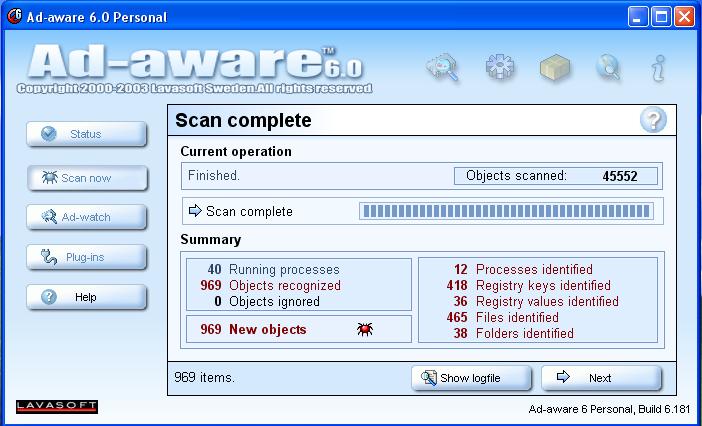Open the Plug-ins section
The image size is (702, 426).
click(x=86, y=257)
